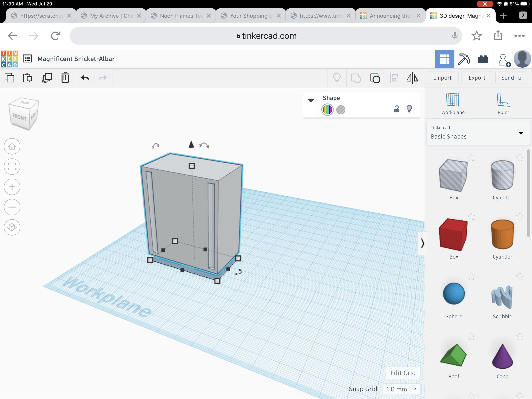Click the Mirror tool icon
Screen dimensions: 532x399
412,78
